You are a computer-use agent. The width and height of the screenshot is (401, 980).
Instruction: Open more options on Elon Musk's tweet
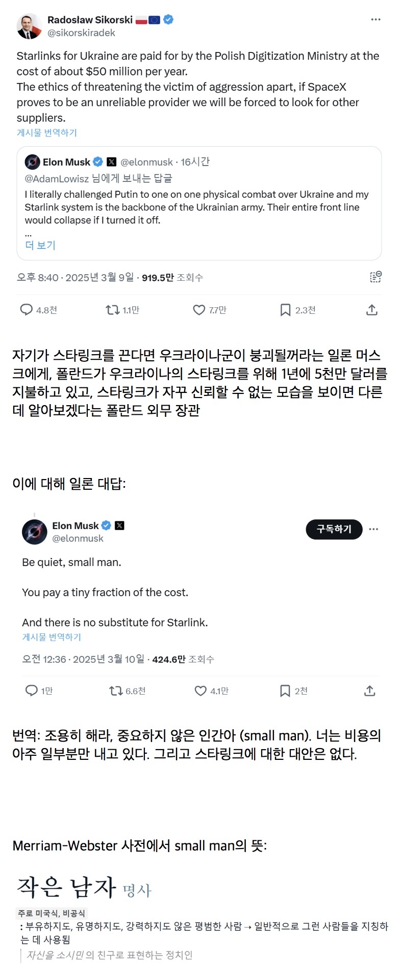tap(373, 529)
